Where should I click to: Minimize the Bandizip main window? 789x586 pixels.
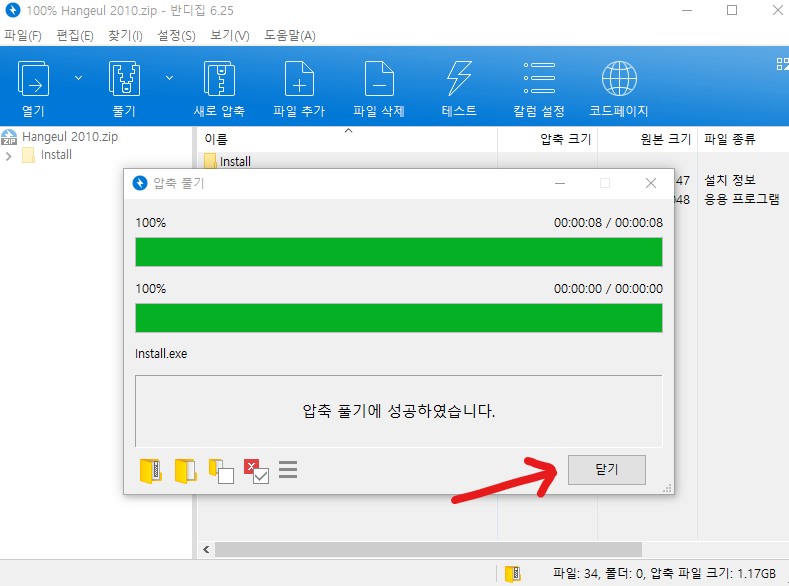point(687,10)
